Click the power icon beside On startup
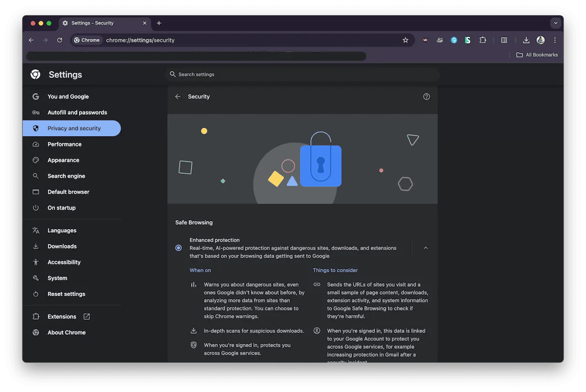586x392 pixels. coord(36,208)
